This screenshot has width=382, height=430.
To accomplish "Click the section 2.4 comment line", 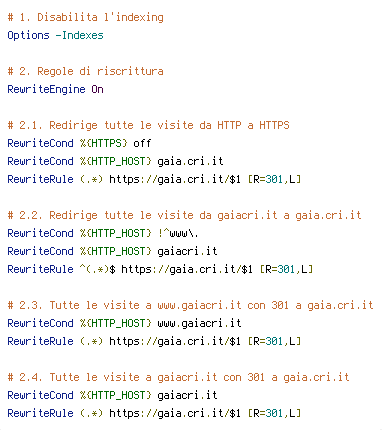I will point(178,377).
